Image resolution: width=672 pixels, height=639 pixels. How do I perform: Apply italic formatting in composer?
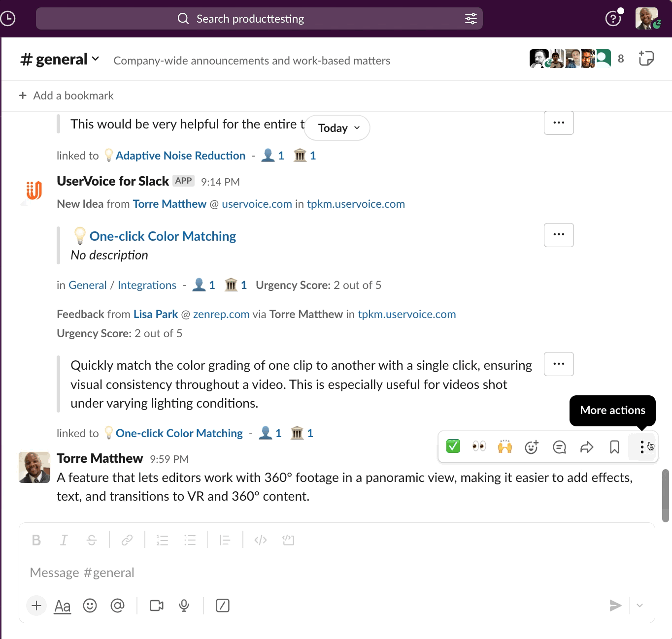pos(64,540)
